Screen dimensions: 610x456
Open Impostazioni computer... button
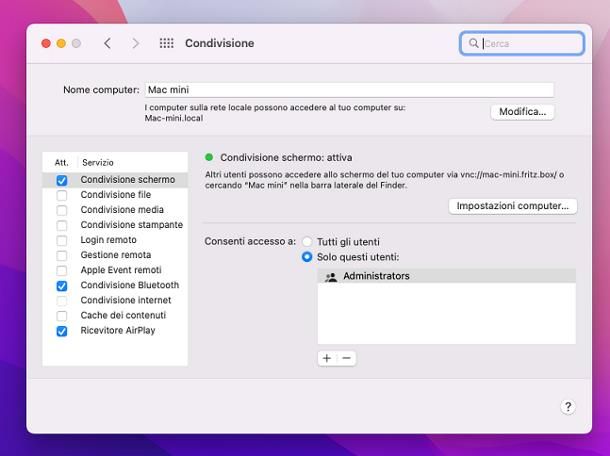pyautogui.click(x=513, y=206)
